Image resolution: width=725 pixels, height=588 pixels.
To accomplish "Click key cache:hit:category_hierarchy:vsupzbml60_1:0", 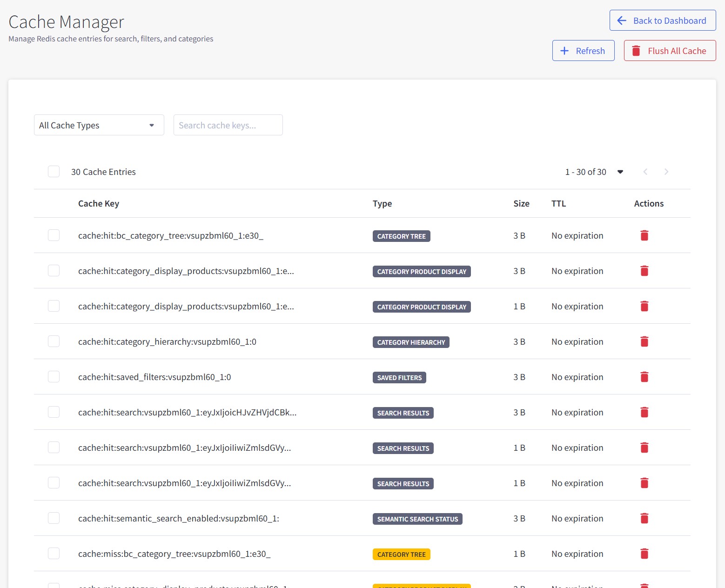I will [167, 341].
